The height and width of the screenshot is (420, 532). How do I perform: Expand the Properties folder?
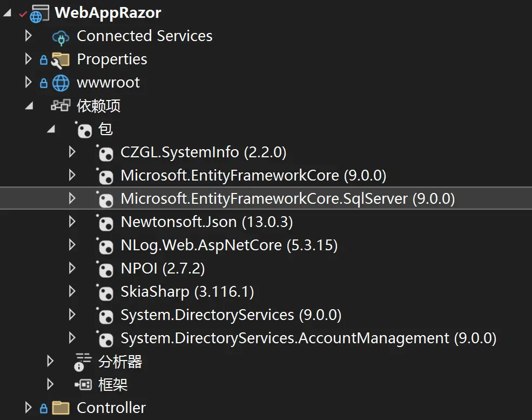[x=29, y=59]
